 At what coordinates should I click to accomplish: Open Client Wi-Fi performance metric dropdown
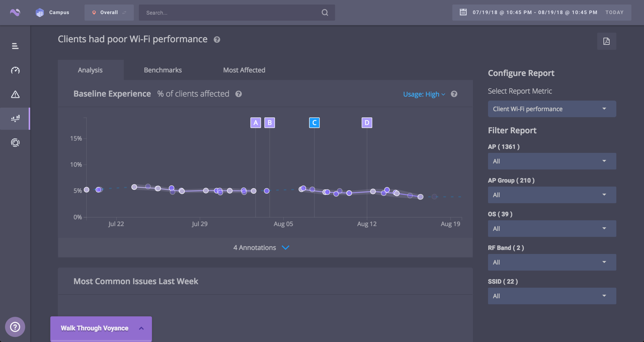coord(552,109)
